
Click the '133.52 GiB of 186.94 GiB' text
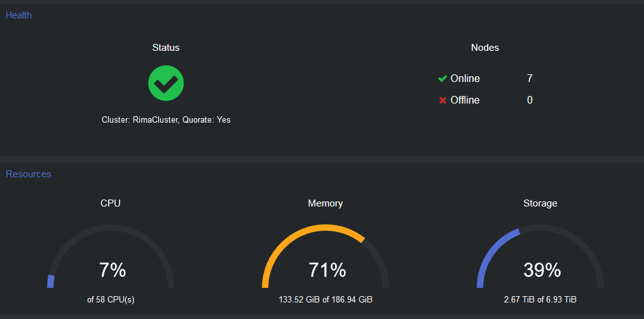click(325, 299)
